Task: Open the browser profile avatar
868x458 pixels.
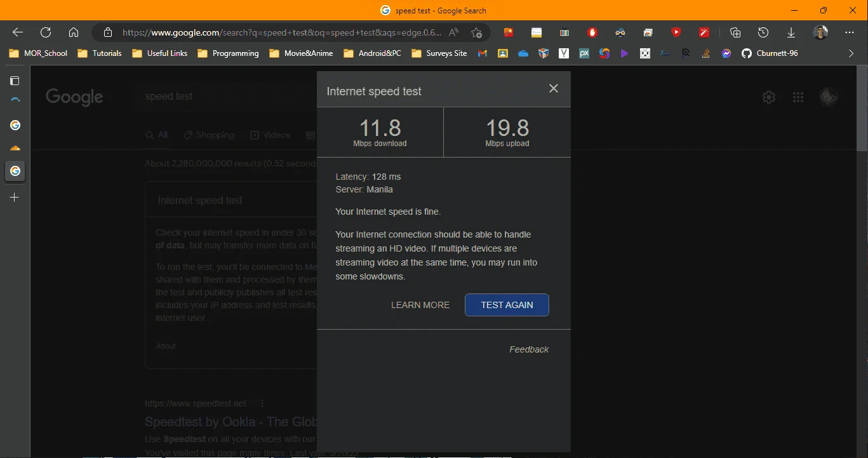Action: click(x=820, y=32)
